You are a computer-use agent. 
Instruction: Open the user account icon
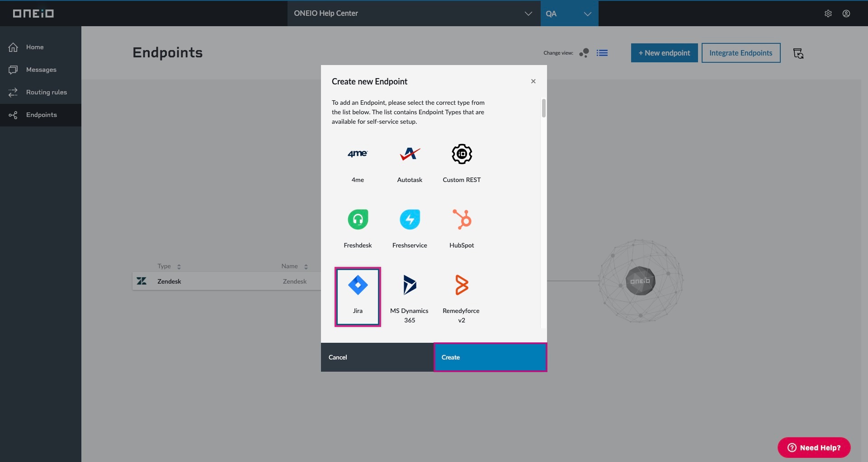(846, 14)
